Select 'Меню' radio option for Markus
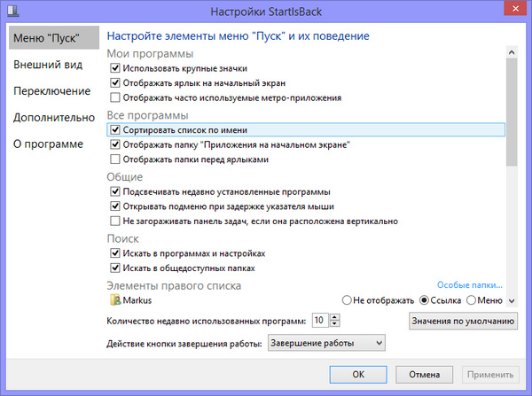532x396 pixels. (x=470, y=301)
